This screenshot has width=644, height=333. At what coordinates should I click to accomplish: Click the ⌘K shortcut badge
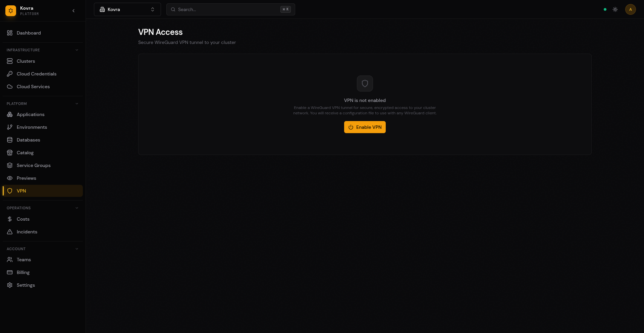click(285, 9)
